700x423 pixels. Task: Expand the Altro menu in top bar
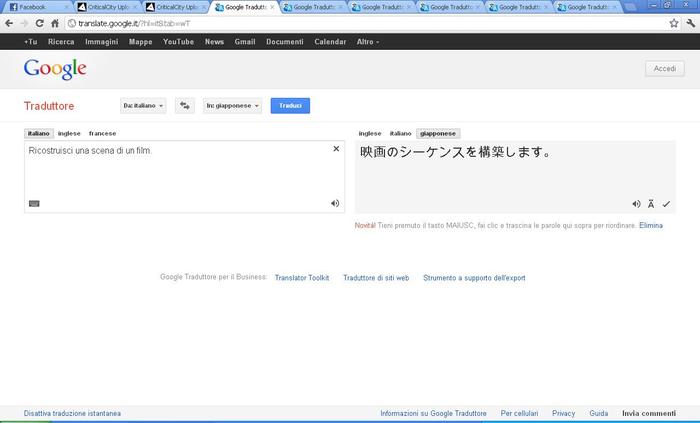point(367,41)
